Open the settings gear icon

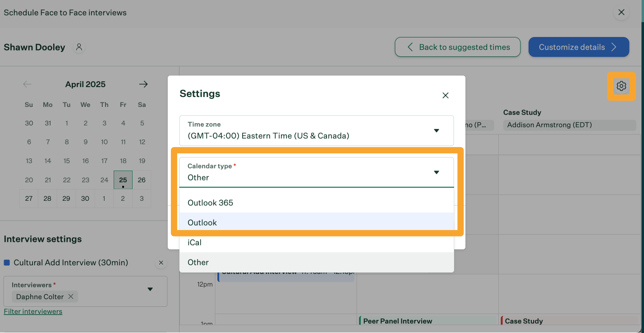[x=621, y=86]
